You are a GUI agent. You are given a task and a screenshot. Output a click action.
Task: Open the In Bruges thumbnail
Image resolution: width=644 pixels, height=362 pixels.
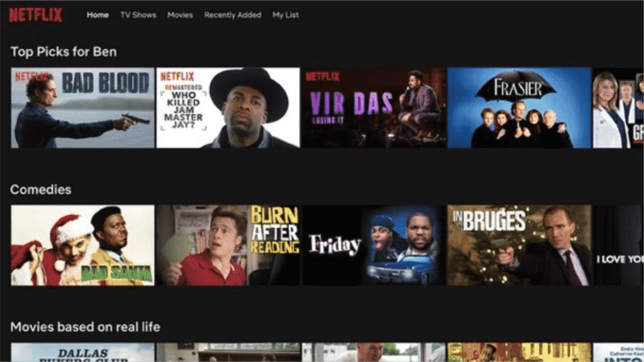[519, 246]
